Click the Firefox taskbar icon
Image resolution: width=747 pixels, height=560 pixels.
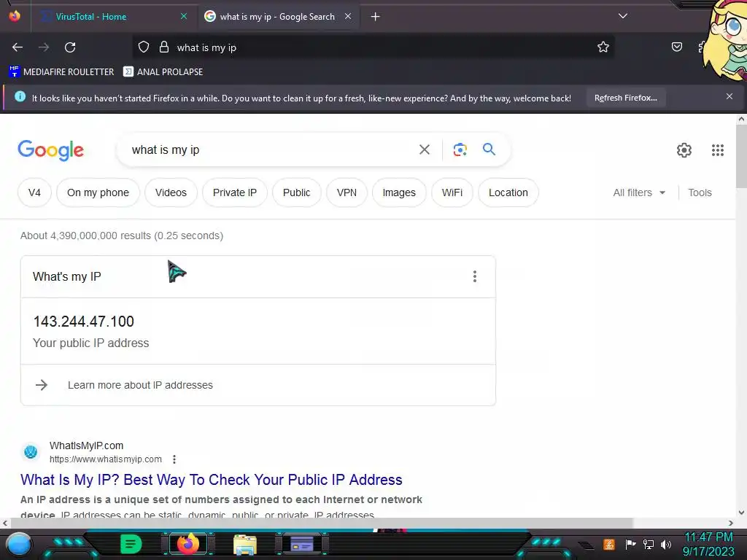[187, 544]
